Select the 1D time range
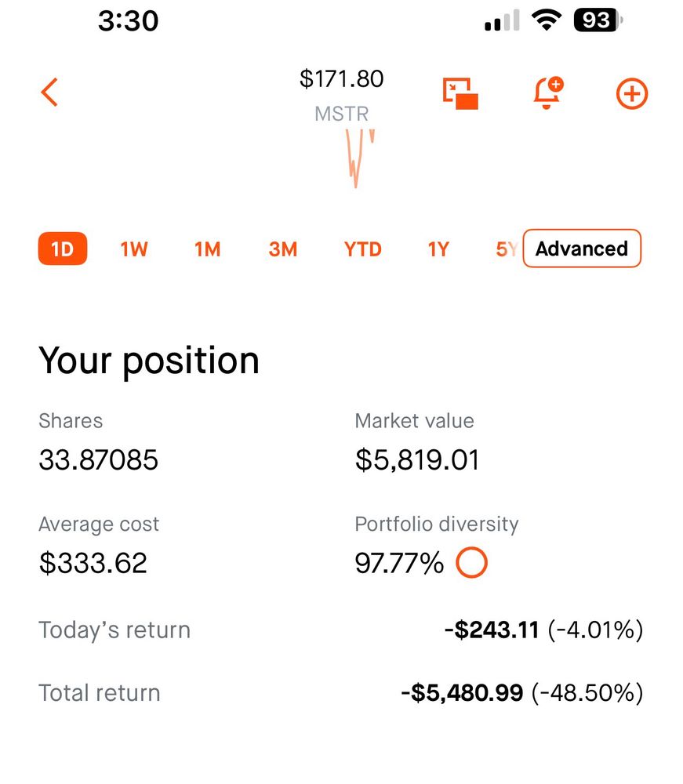 [63, 249]
